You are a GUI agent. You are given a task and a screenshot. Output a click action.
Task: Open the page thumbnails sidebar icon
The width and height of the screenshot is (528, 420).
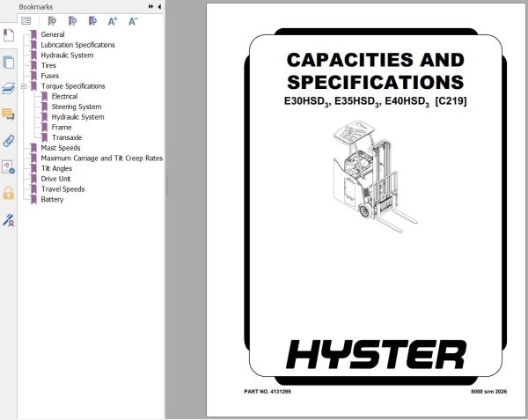9,63
